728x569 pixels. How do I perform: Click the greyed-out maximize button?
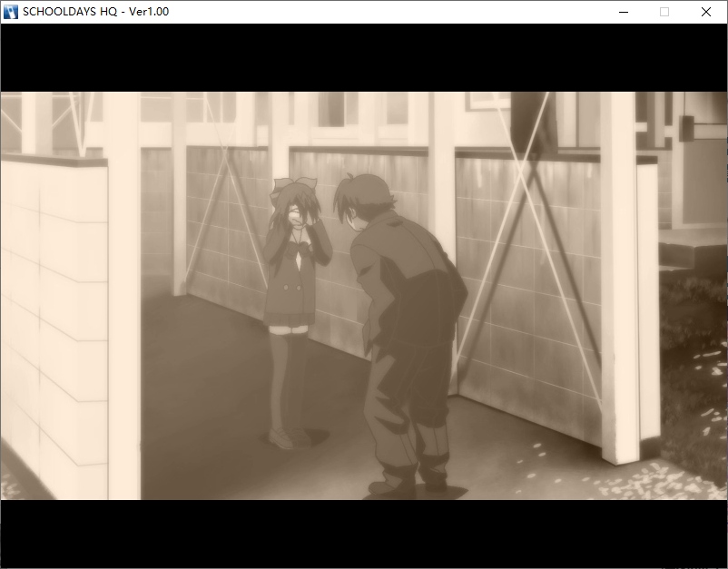[664, 12]
